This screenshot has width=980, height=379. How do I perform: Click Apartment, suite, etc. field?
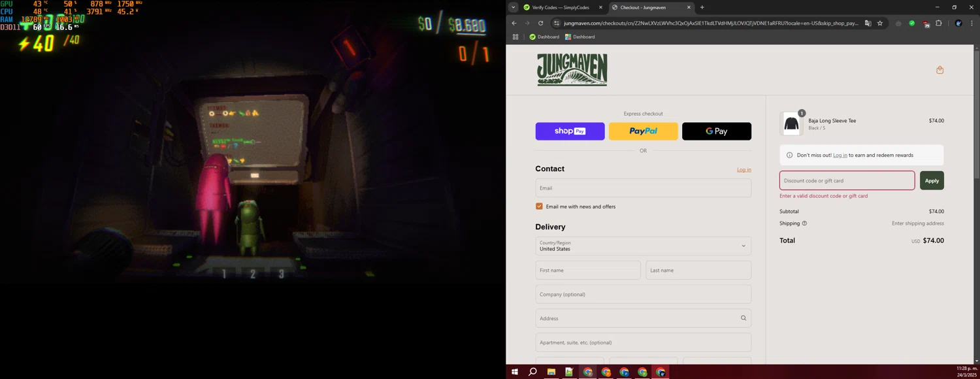[643, 342]
